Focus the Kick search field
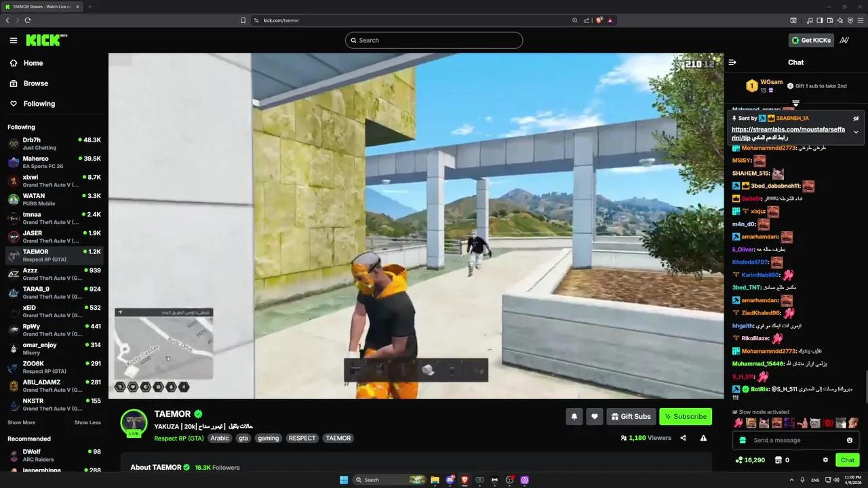Screen dimensions: 868x488 pyautogui.click(x=434, y=40)
